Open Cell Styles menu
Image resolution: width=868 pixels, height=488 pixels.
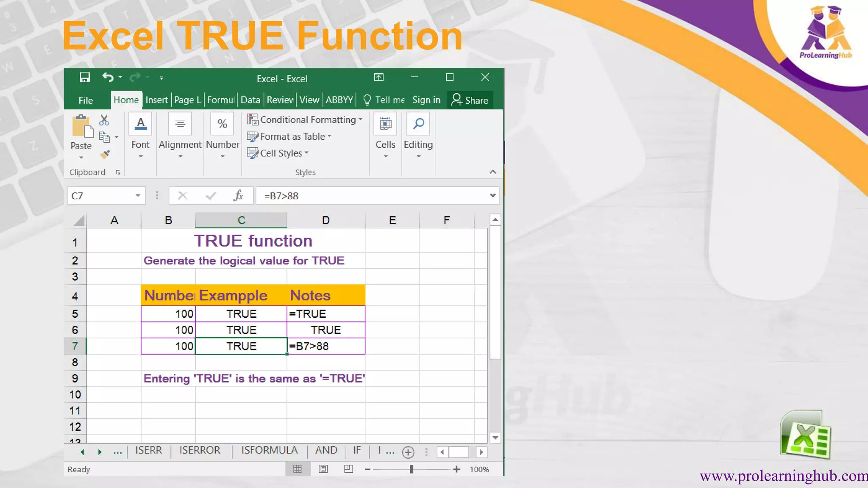coord(278,153)
